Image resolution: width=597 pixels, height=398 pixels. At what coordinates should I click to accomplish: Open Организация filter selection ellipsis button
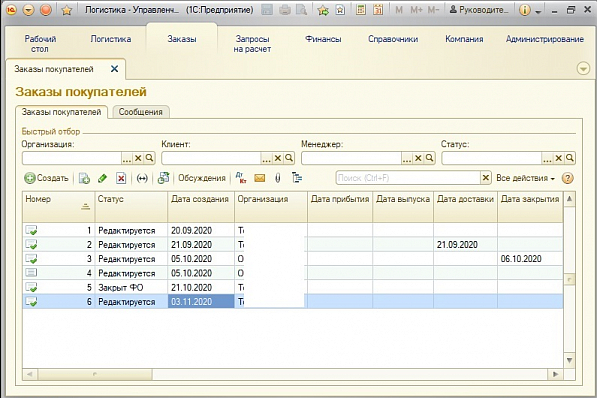click(x=127, y=158)
